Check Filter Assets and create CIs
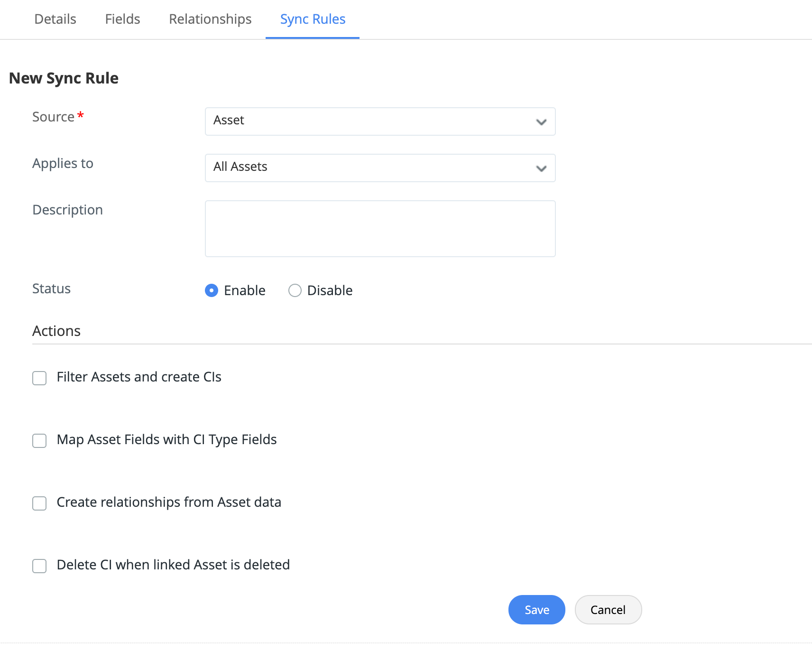The image size is (812, 651). pyautogui.click(x=39, y=378)
